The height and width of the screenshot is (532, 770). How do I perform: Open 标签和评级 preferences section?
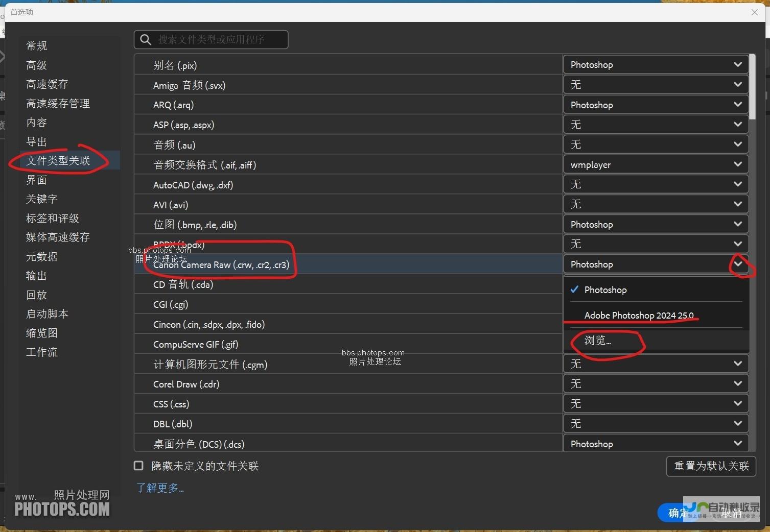pyautogui.click(x=53, y=218)
